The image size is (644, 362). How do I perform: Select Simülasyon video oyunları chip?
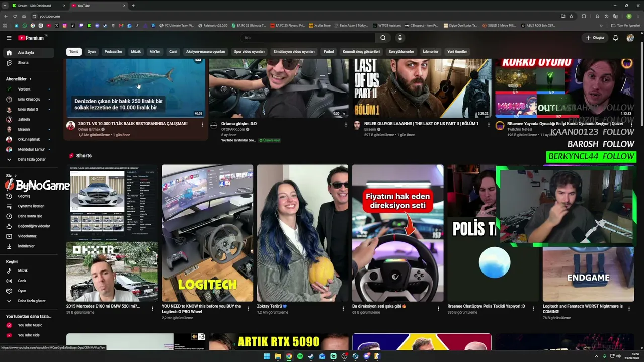[294, 52]
